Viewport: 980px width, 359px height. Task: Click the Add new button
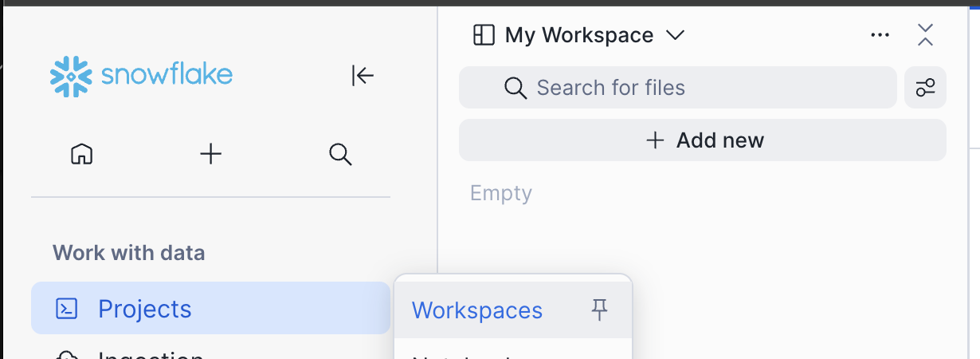tap(703, 140)
